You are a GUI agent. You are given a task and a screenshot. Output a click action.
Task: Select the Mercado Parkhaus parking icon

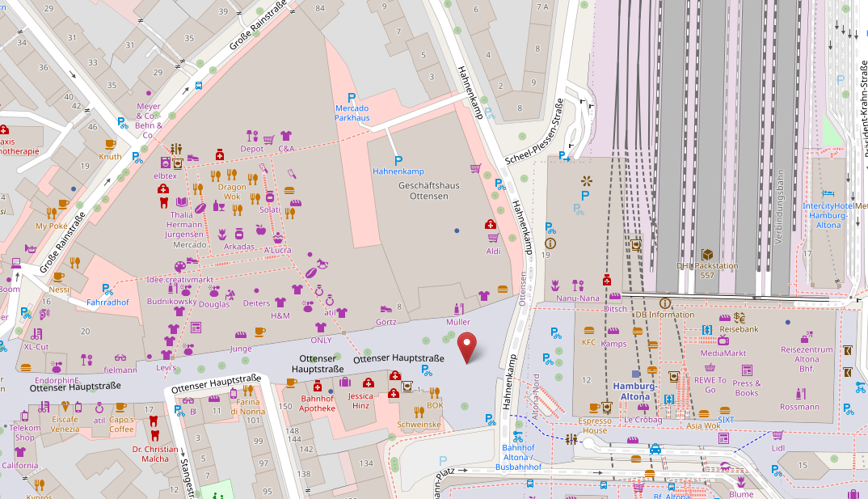(352, 98)
